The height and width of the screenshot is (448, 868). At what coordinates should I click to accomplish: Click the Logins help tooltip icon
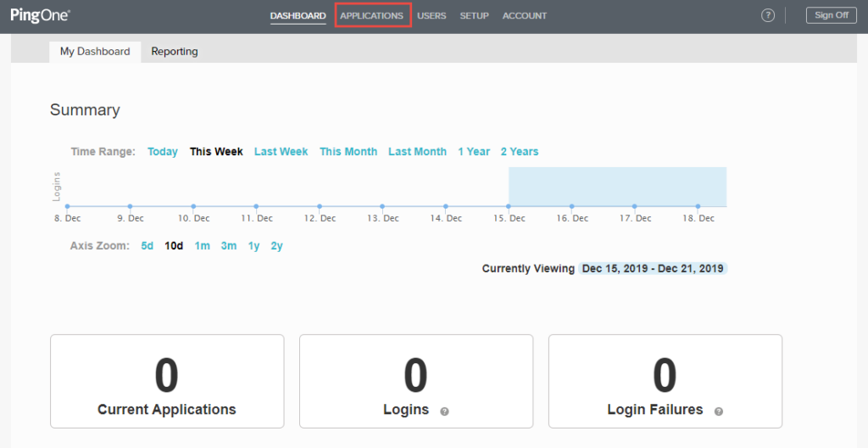444,412
